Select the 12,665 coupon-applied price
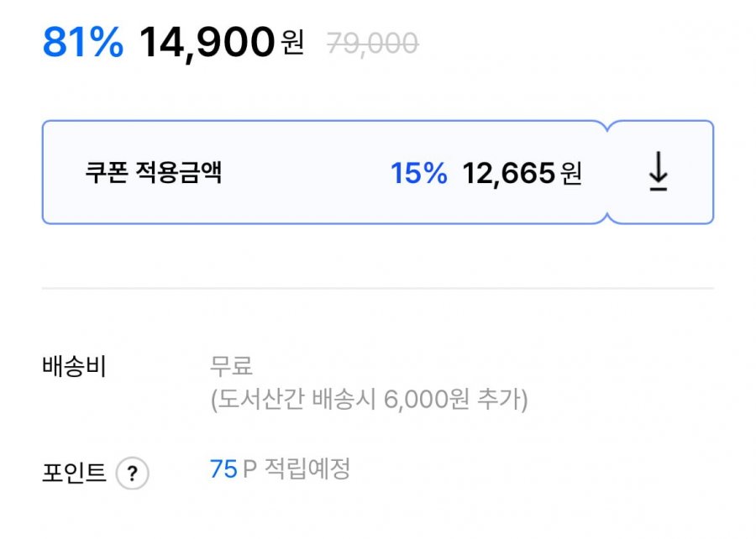Viewport: 756px width, 539px height. coord(508,174)
